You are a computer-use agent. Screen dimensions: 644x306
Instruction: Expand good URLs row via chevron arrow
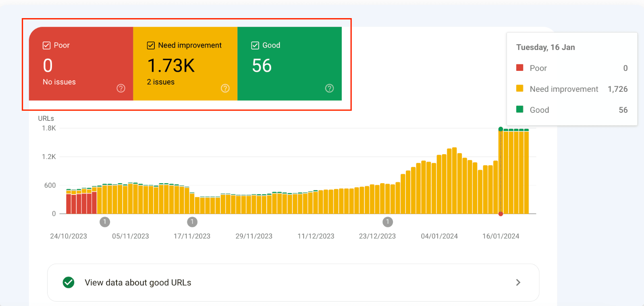[x=518, y=283]
